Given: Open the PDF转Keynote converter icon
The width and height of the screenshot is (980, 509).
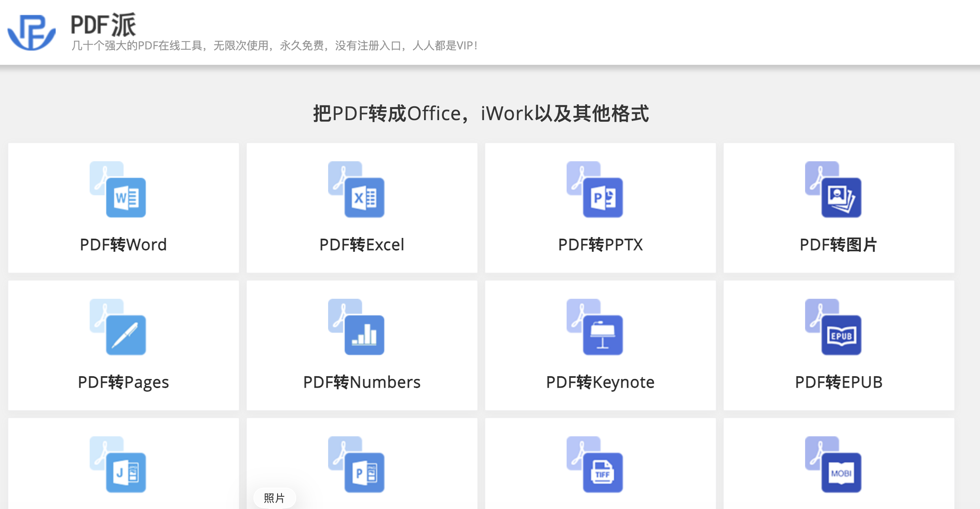Looking at the screenshot, I should tap(595, 326).
